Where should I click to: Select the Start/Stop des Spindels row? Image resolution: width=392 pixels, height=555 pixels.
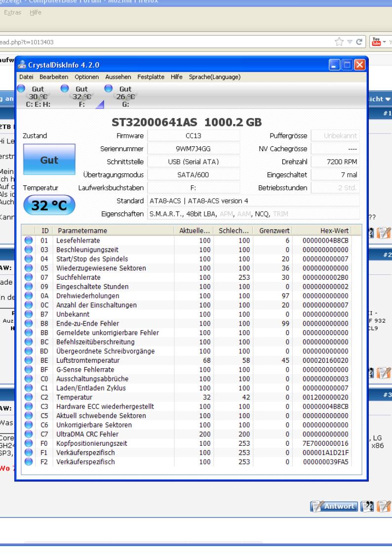[186, 259]
